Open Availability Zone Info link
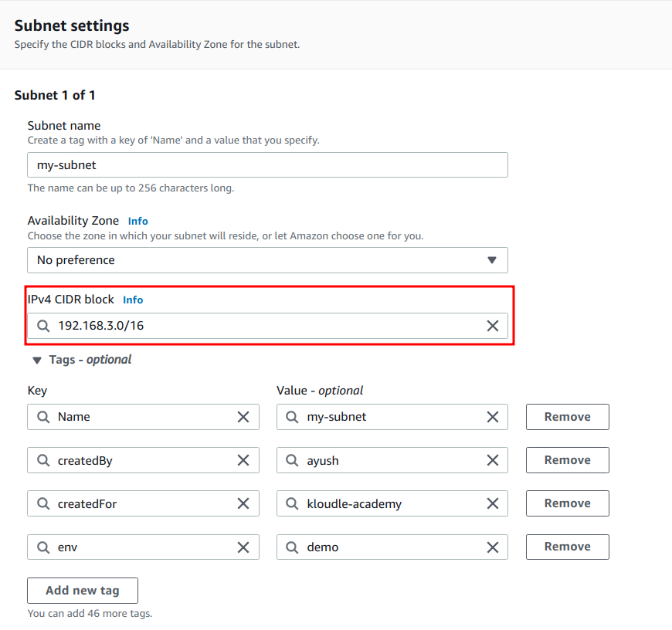 coord(138,221)
